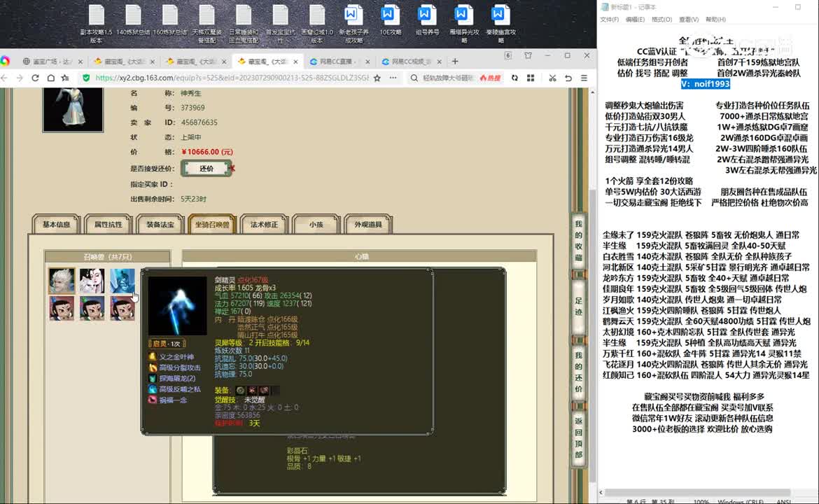
Task: Select the white-haired summon pet thumbnail
Action: 62,281
